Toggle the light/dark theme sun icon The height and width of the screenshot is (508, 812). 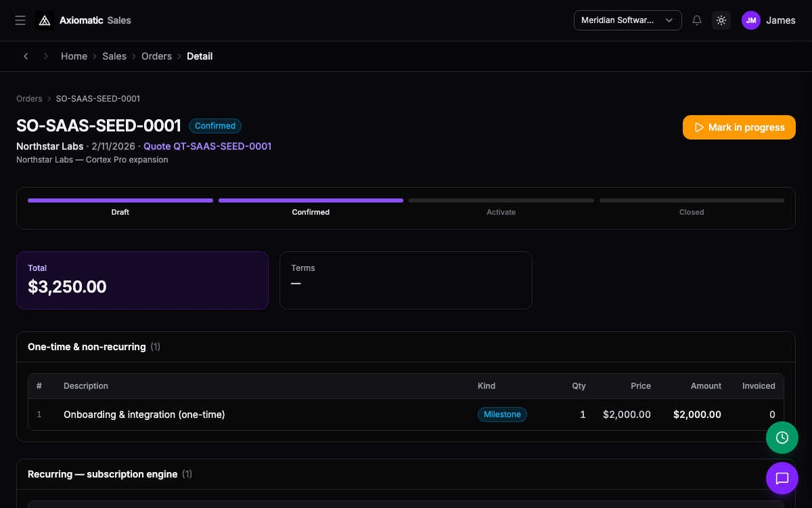(x=721, y=20)
